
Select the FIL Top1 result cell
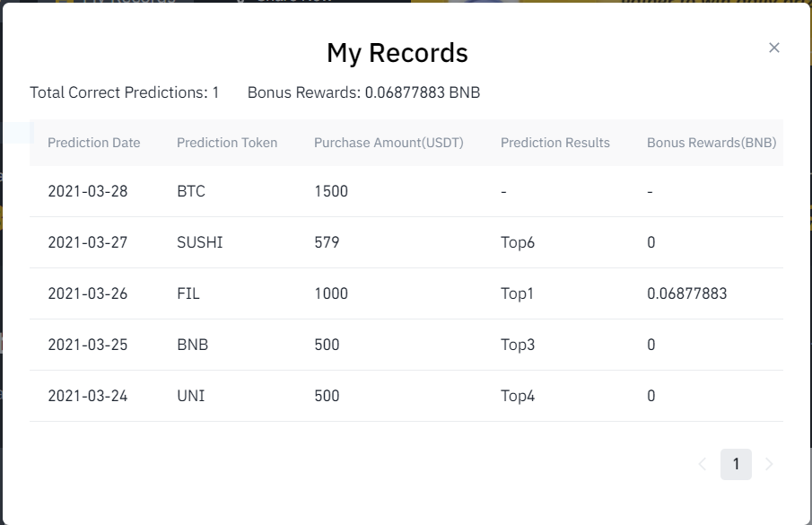coord(517,293)
